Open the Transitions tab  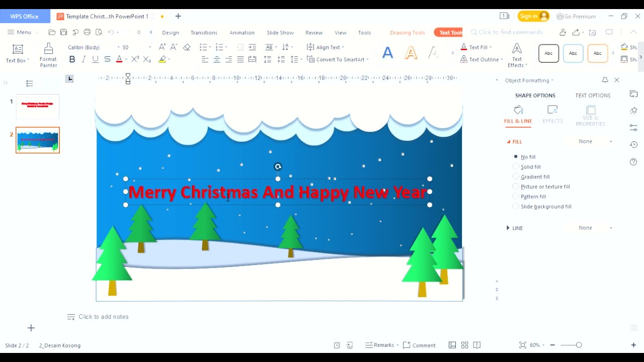coord(204,33)
